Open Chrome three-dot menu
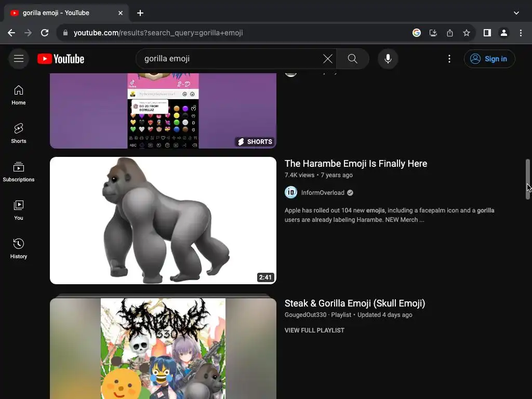The image size is (532, 399). pos(521,33)
